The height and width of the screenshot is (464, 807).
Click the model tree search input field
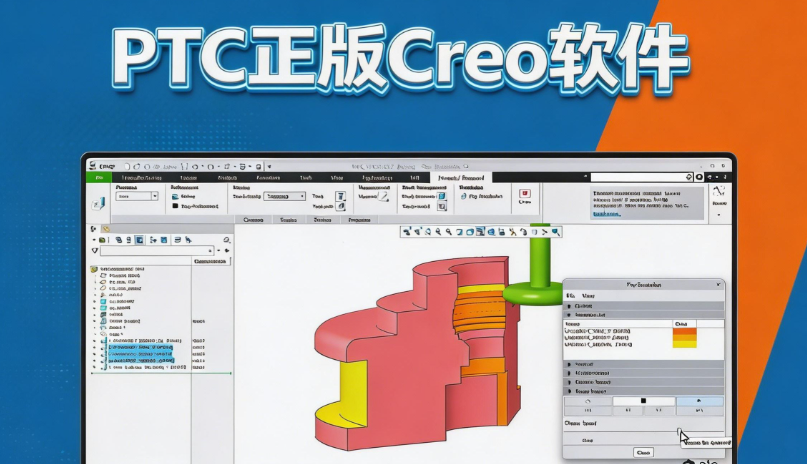[x=156, y=251]
